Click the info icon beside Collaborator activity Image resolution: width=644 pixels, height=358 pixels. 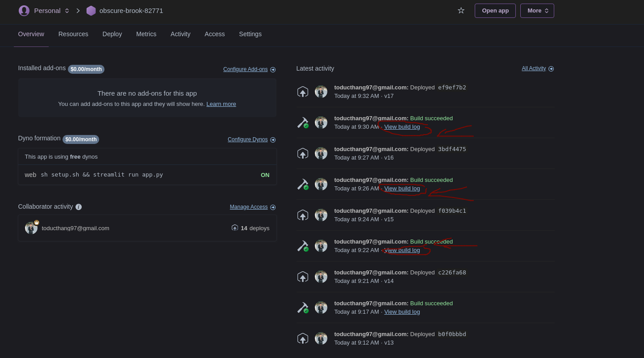tap(79, 207)
